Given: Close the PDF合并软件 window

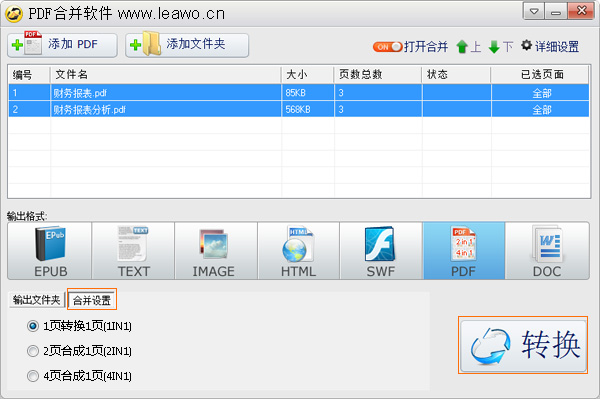Looking at the screenshot, I should point(581,11).
